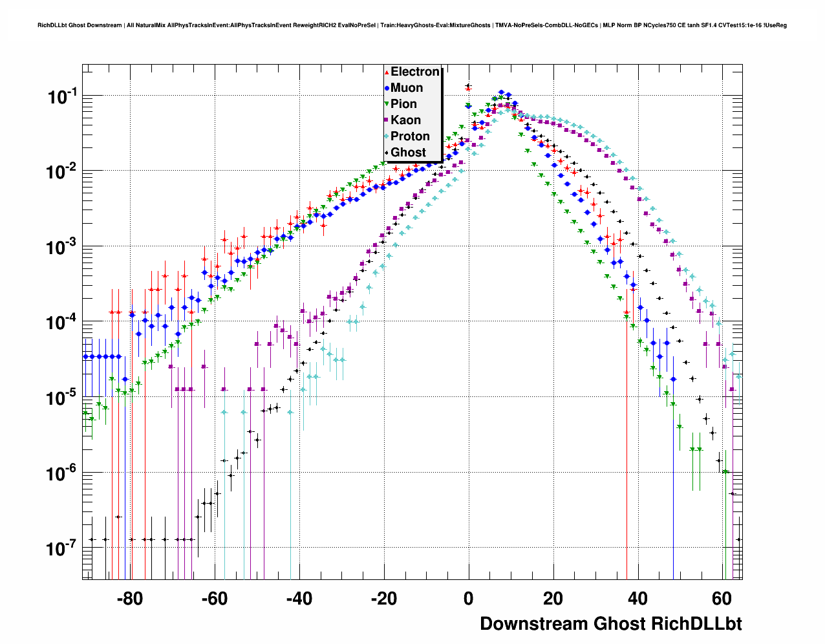Click the blue Muon circle marker in legend
The height and width of the screenshot is (644, 825).
(x=387, y=88)
